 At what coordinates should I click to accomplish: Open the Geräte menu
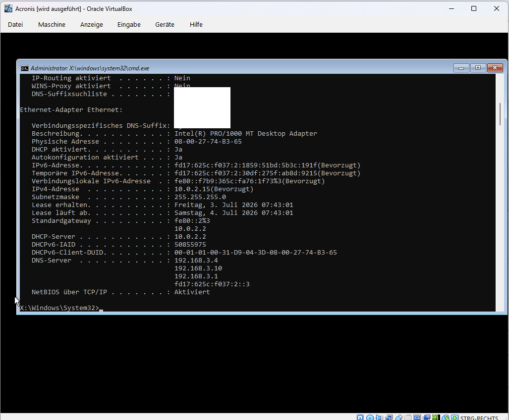[165, 24]
